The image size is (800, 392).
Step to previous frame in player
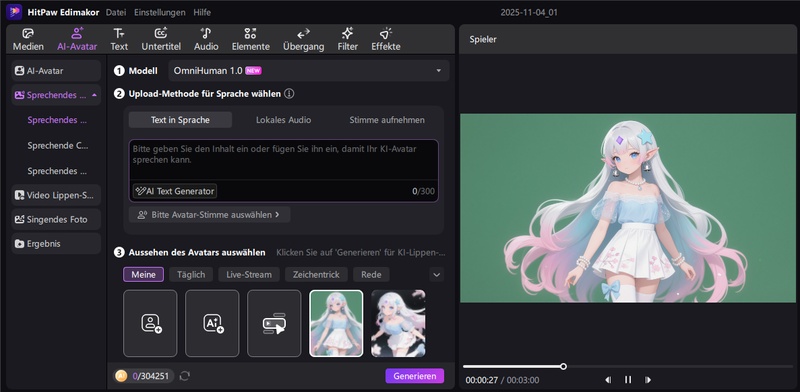[608, 380]
